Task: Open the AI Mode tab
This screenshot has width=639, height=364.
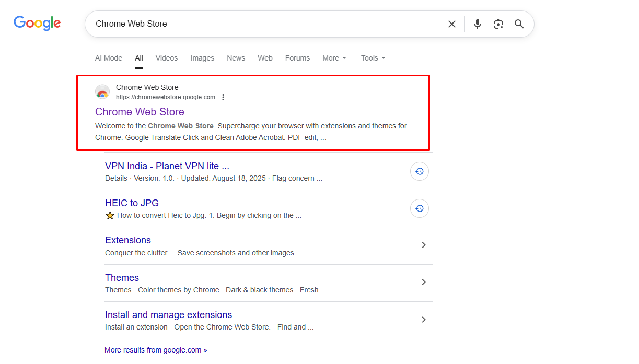Action: [x=108, y=58]
